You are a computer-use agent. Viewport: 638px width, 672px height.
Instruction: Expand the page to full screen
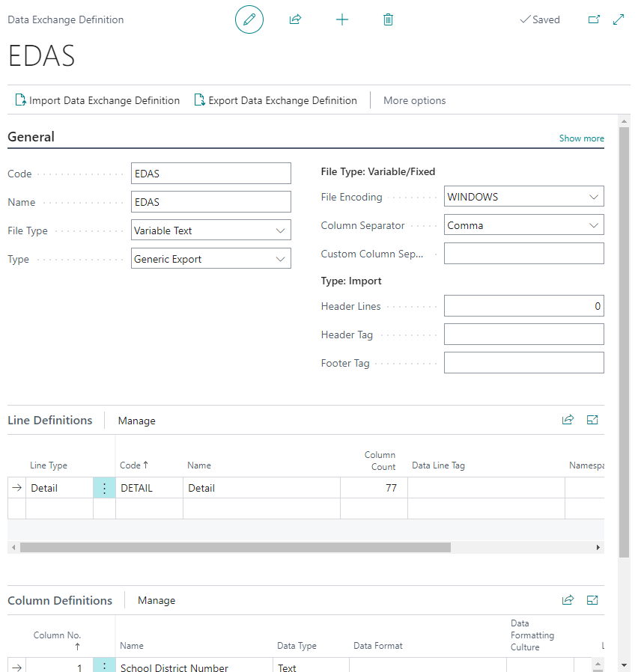pyautogui.click(x=619, y=19)
